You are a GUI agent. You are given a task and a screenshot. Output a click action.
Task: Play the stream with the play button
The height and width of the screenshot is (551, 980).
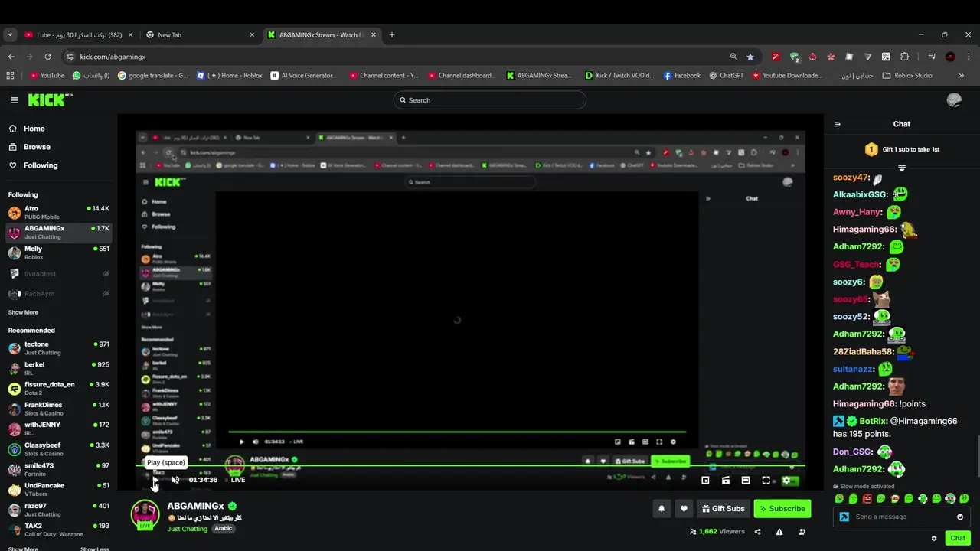[x=155, y=480]
